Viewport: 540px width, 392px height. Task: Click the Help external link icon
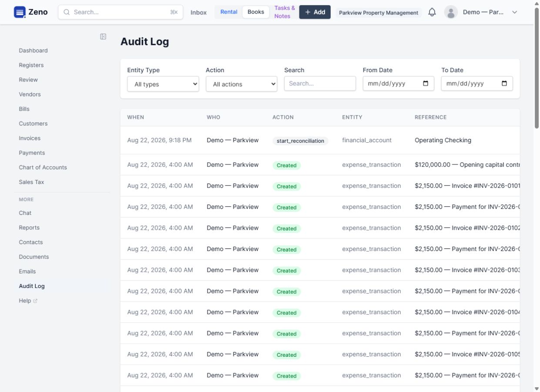click(x=35, y=301)
